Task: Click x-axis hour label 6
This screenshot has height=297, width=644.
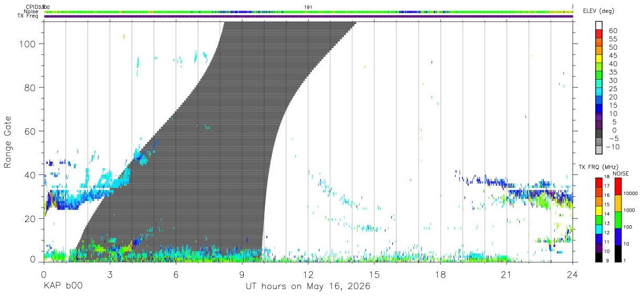Action: pos(176,274)
